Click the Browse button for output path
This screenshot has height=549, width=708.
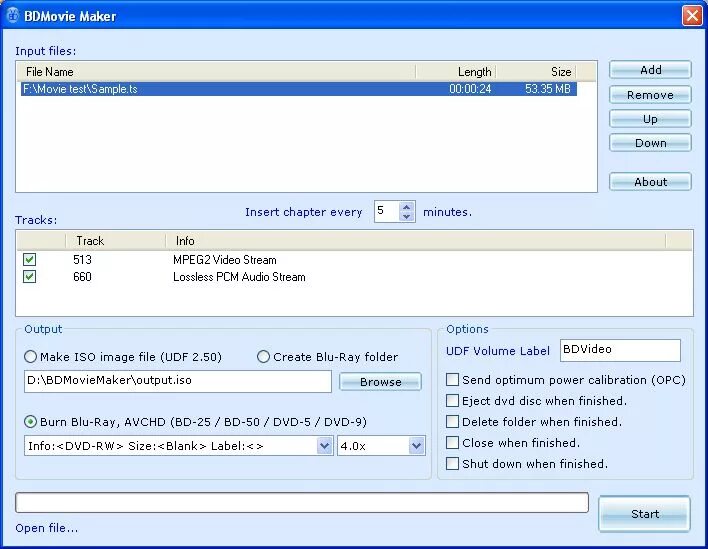click(x=380, y=382)
